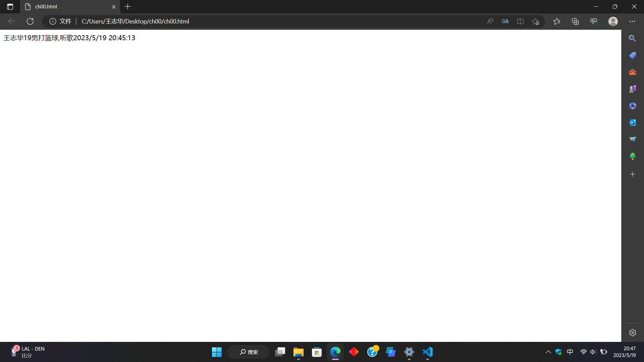This screenshot has height=362, width=644.
Task: Click the Read aloud icon in address bar
Action: coord(490,21)
